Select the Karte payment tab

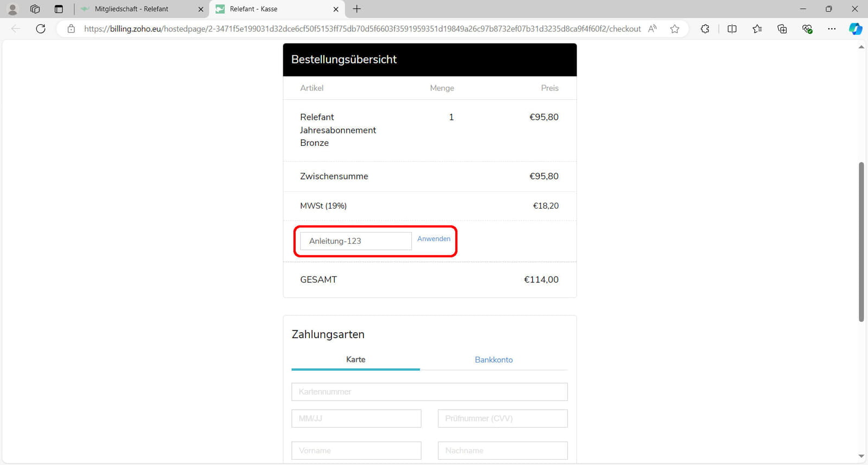355,360
